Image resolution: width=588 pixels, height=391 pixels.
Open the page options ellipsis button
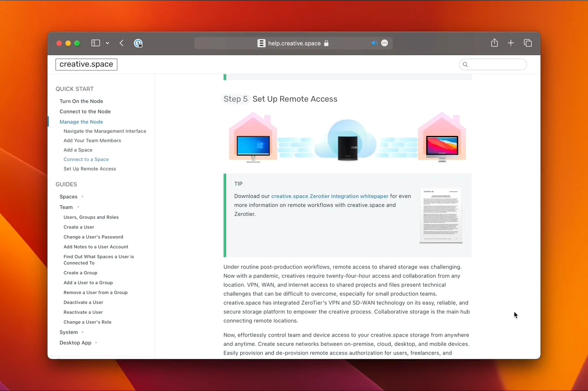pos(385,43)
